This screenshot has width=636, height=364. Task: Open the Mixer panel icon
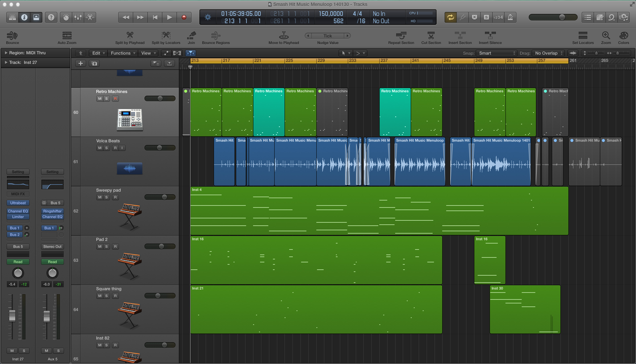point(78,17)
